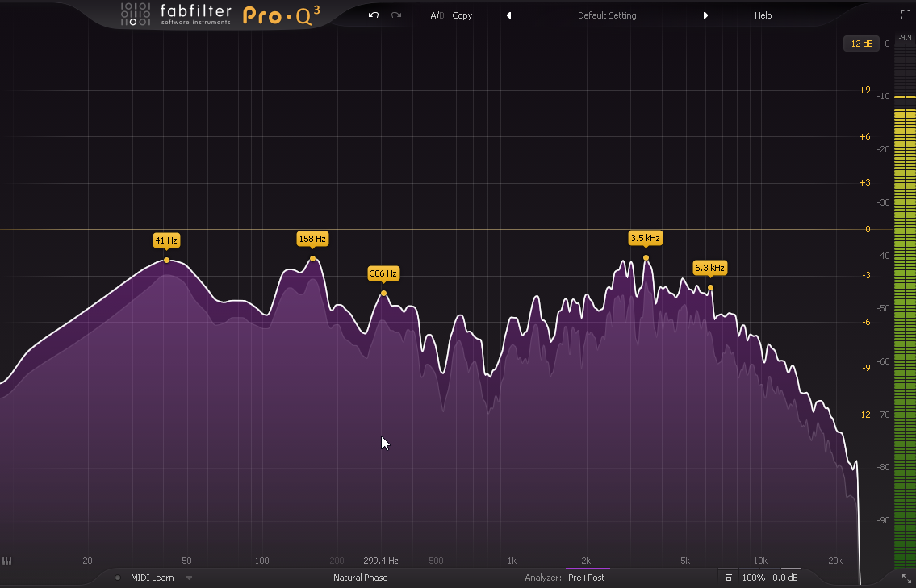The image size is (916, 588).
Task: Go to the next preset with the right arrow
Action: click(x=705, y=16)
